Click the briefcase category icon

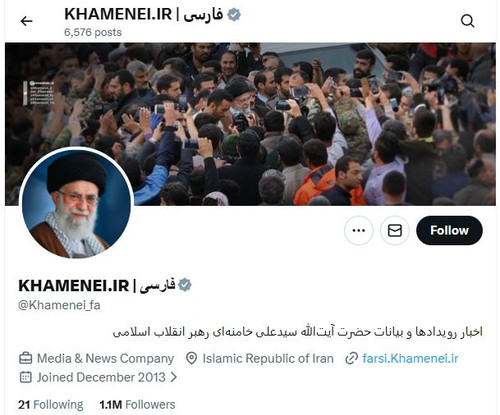[x=25, y=358]
